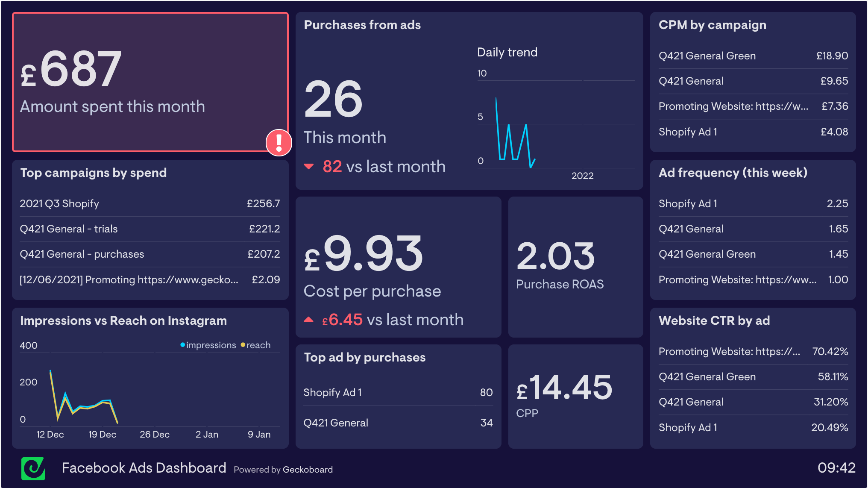
Task: Select the £687 amount spent widget
Action: (x=150, y=82)
